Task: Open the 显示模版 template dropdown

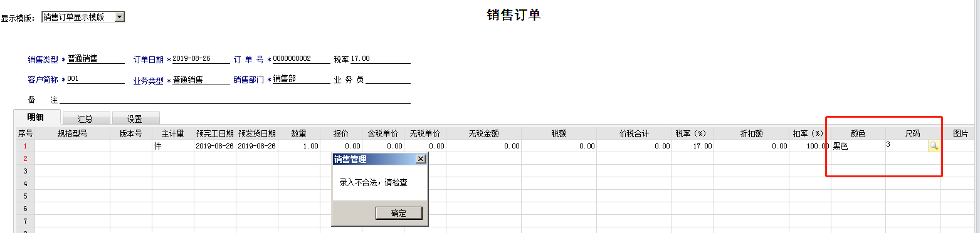Action: coord(120,17)
